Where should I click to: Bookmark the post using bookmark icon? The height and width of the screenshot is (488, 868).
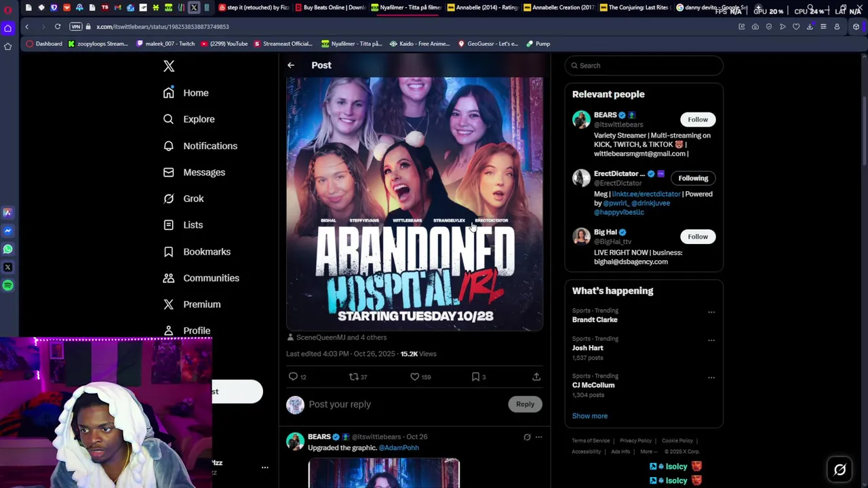pyautogui.click(x=475, y=377)
